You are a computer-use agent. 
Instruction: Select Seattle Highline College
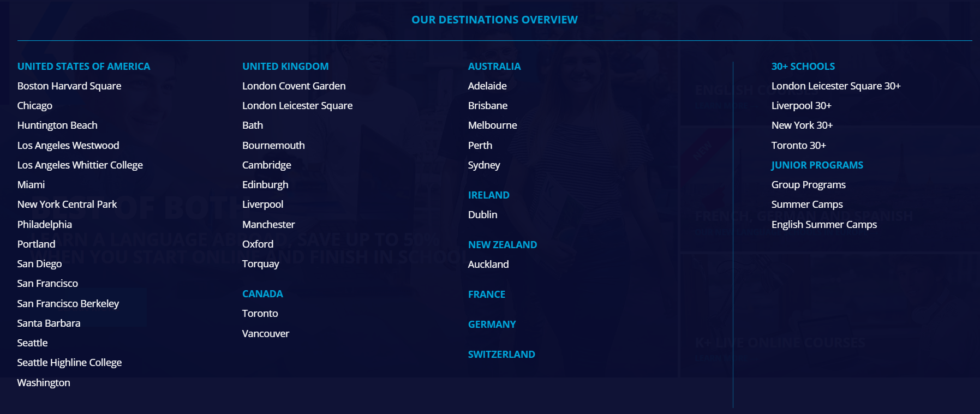pyautogui.click(x=69, y=362)
